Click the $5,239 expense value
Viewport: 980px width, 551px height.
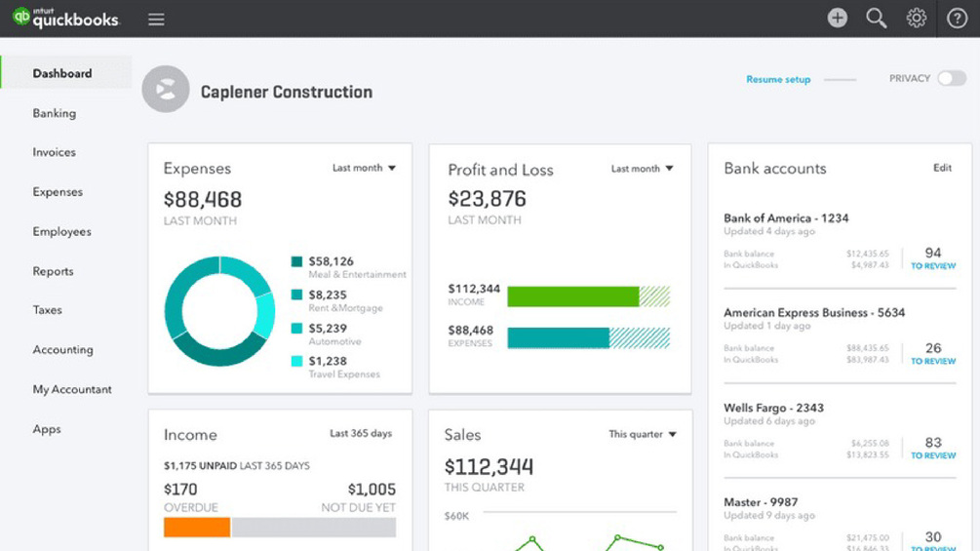[328, 328]
